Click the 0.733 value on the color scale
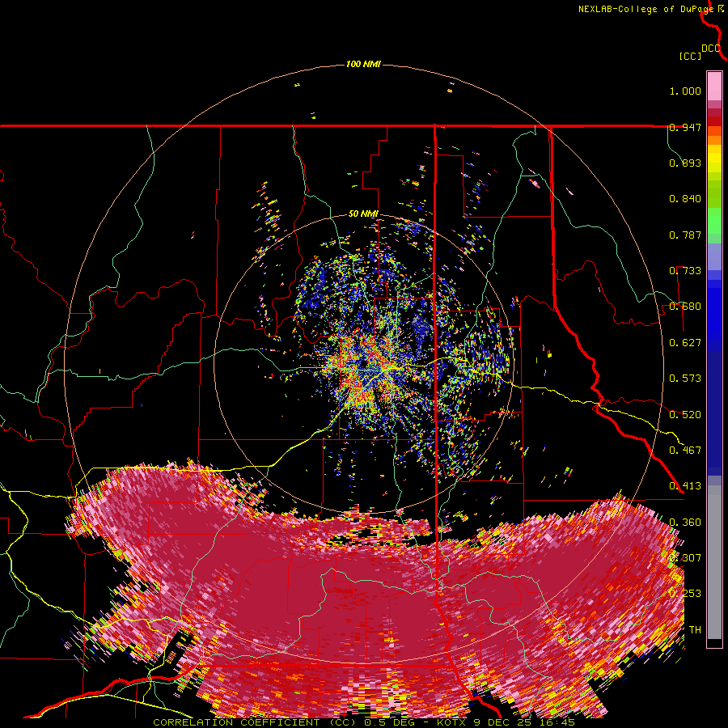Viewport: 728px width, 728px height. 685,271
